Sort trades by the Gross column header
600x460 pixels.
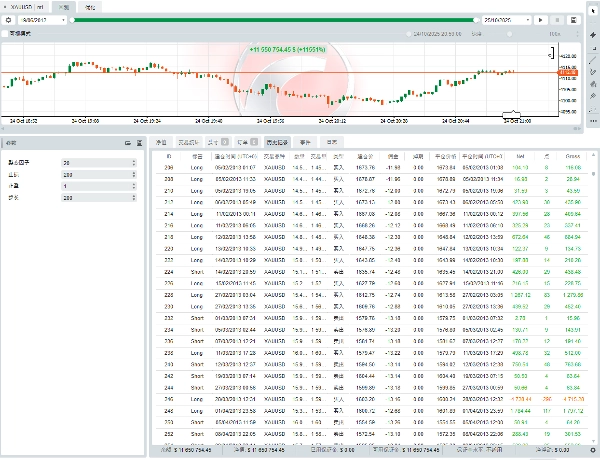571,156
